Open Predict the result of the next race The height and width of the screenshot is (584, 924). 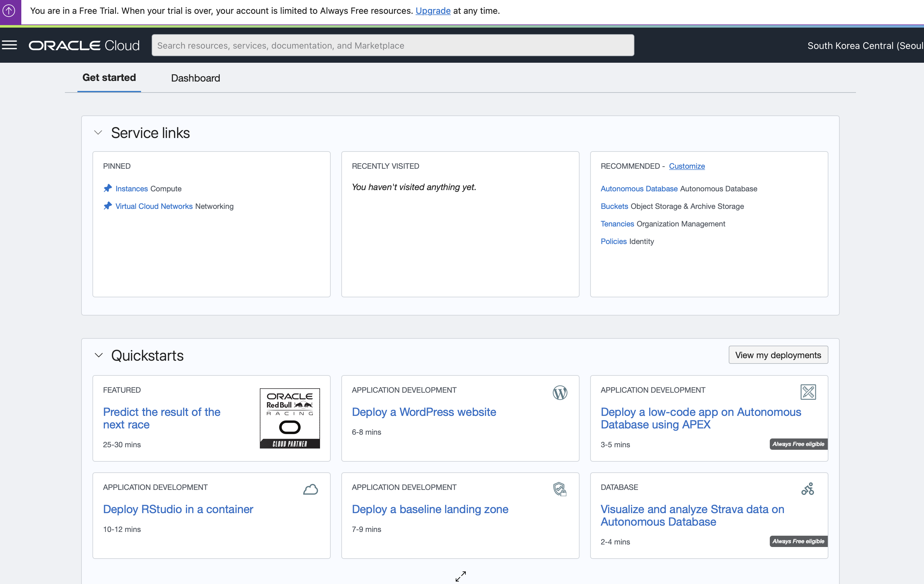point(161,418)
